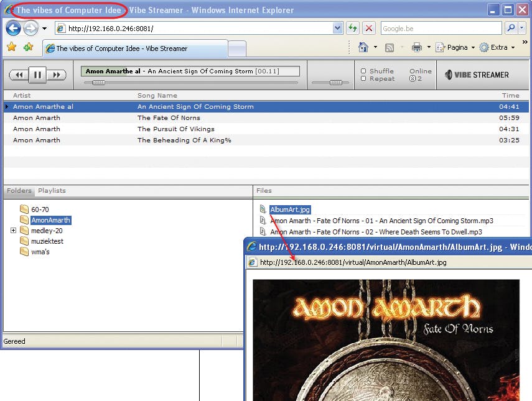Open a new blank tab
Viewport: 532px width, 401px height.
pyautogui.click(x=237, y=49)
